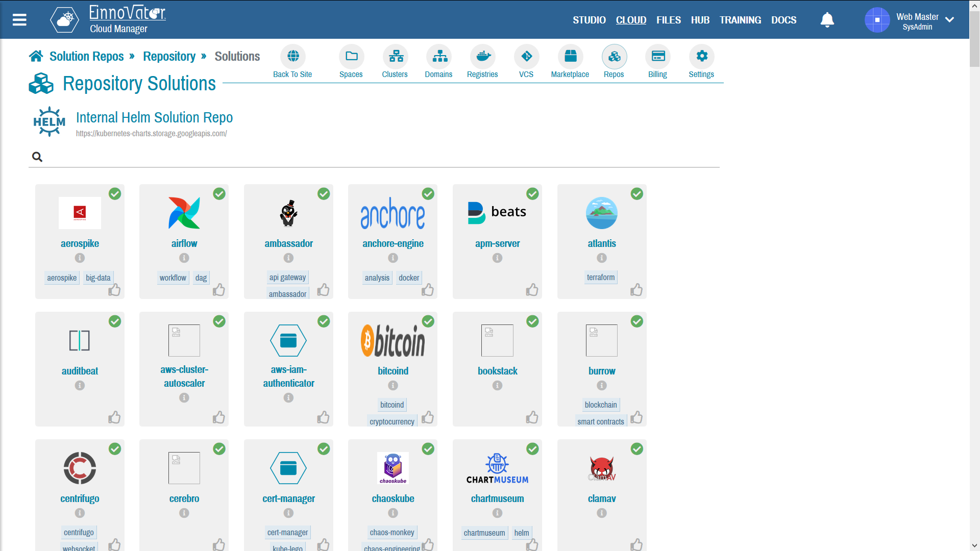Click the bitcoin logo thumbnail
Image resolution: width=980 pixels, height=551 pixels.
point(393,340)
